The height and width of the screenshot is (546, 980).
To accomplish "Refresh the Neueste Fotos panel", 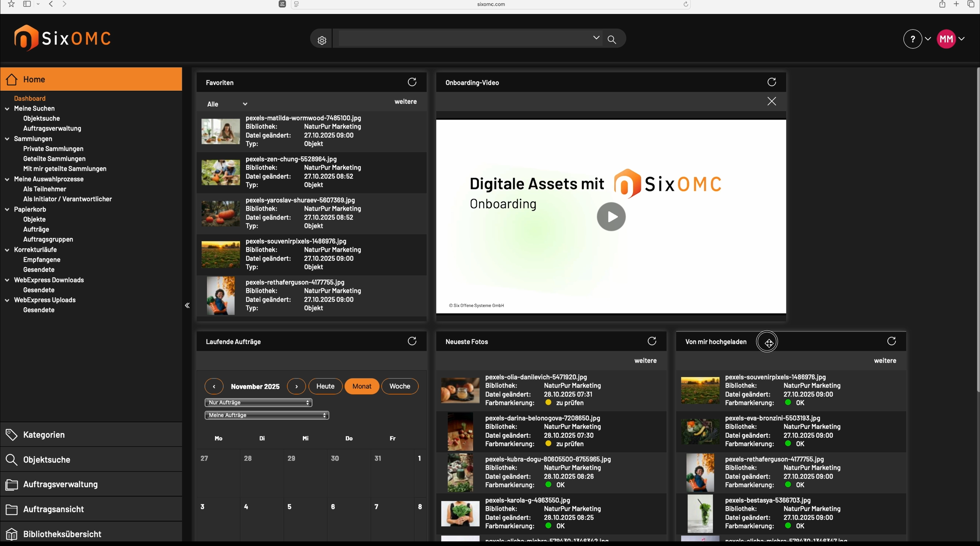I will pos(652,341).
